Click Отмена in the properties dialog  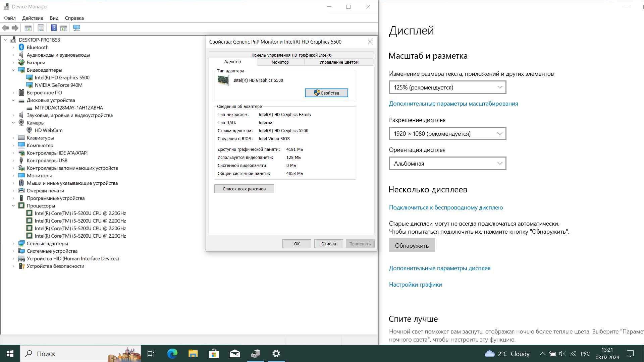(328, 244)
